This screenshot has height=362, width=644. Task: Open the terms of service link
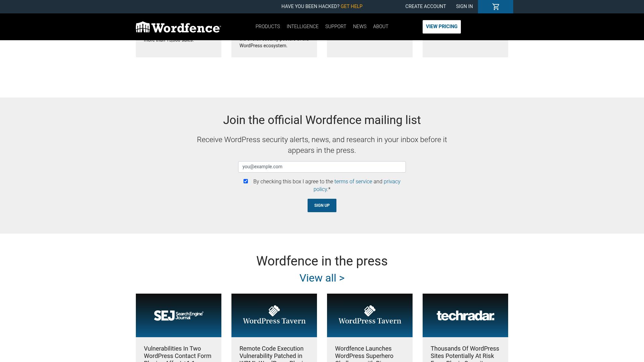(x=353, y=182)
